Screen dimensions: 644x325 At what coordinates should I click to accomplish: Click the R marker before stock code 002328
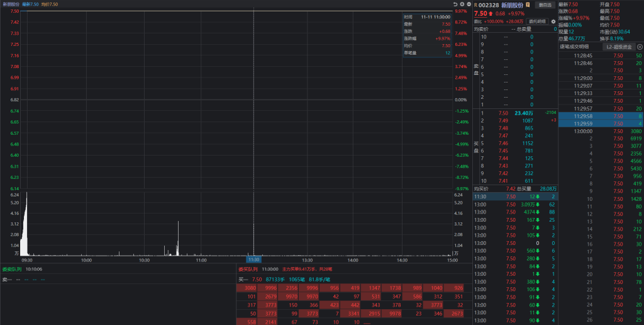point(475,4)
